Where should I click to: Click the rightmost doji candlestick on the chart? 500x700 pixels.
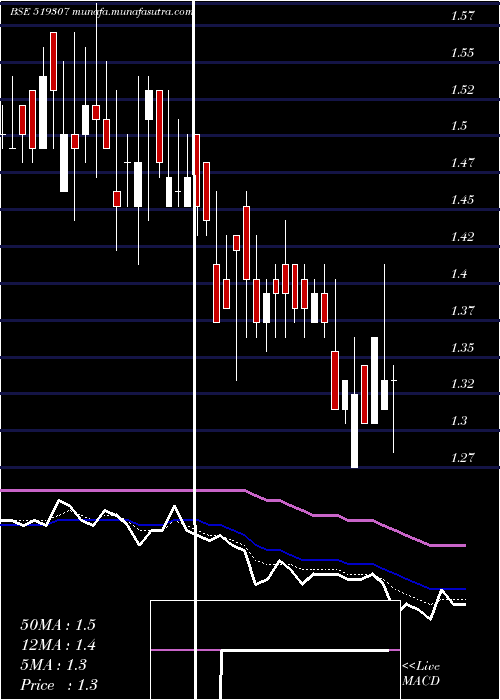[x=394, y=408]
